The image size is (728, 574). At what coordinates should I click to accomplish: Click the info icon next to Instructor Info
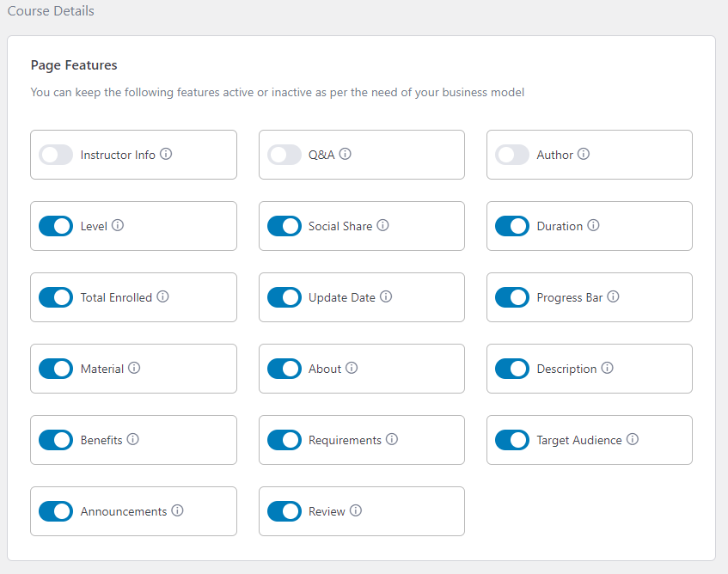pyautogui.click(x=166, y=154)
